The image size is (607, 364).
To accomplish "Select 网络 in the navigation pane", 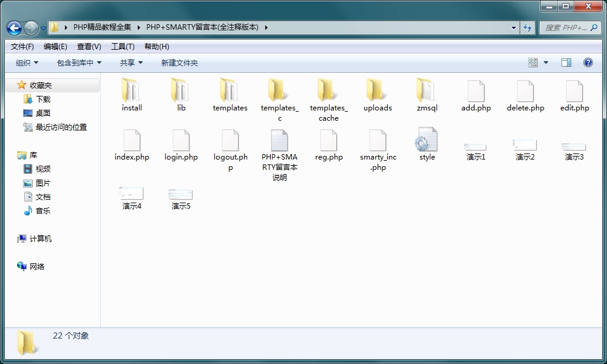I will 37,266.
